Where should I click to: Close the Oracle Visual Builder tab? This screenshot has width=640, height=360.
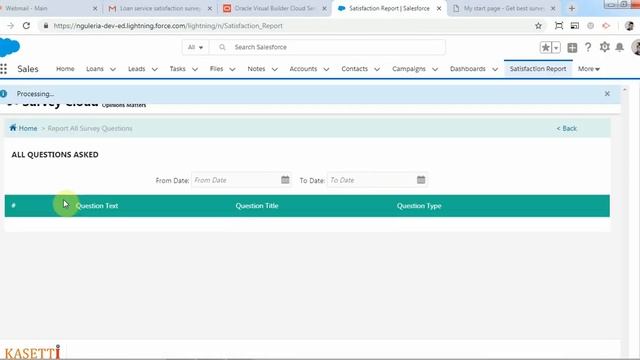click(324, 8)
